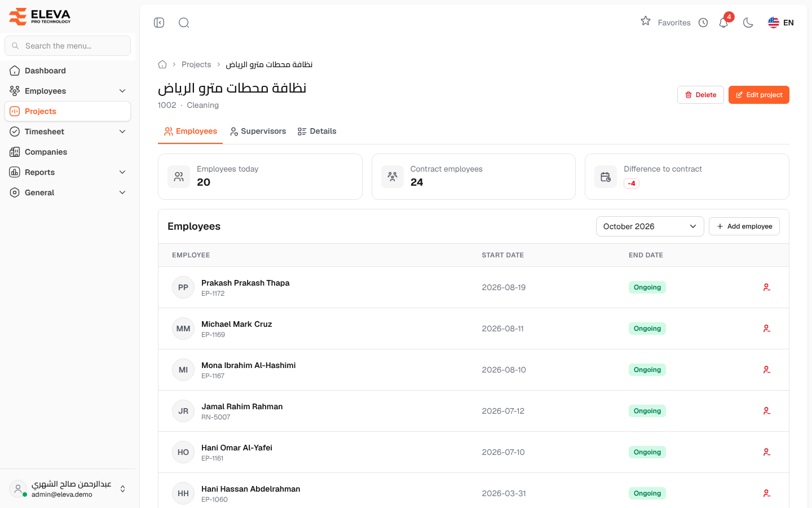Focus the Search the menu field
This screenshot has height=508, width=812.
68,46
